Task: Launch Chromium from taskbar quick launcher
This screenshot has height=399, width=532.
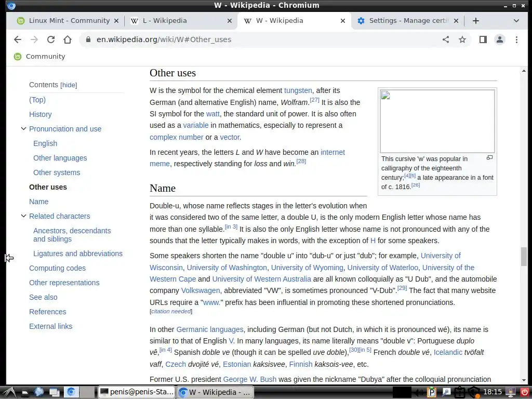Action: pos(71,393)
